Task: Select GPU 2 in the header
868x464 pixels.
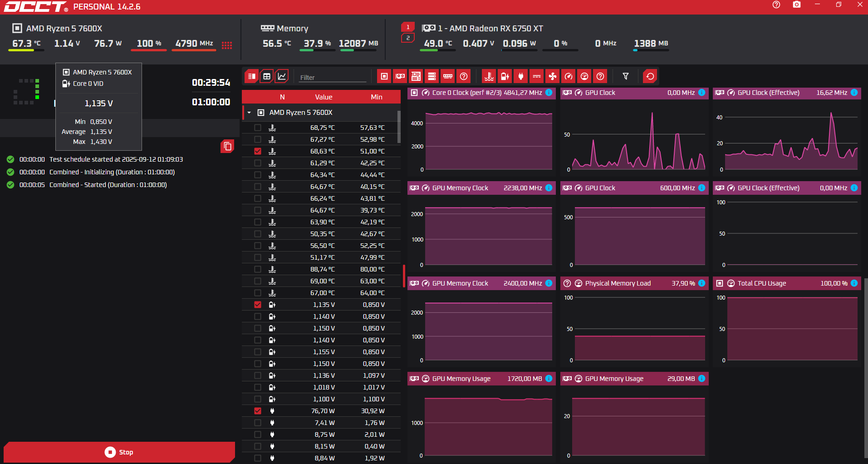Action: click(x=408, y=38)
